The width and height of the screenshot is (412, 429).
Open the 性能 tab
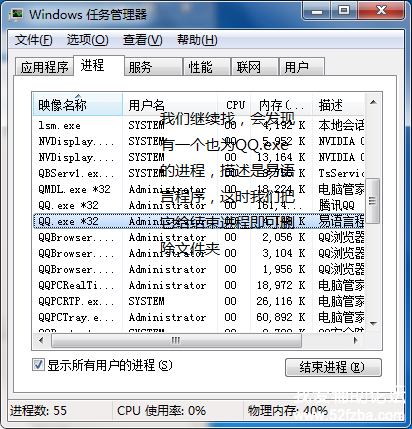coord(207,67)
